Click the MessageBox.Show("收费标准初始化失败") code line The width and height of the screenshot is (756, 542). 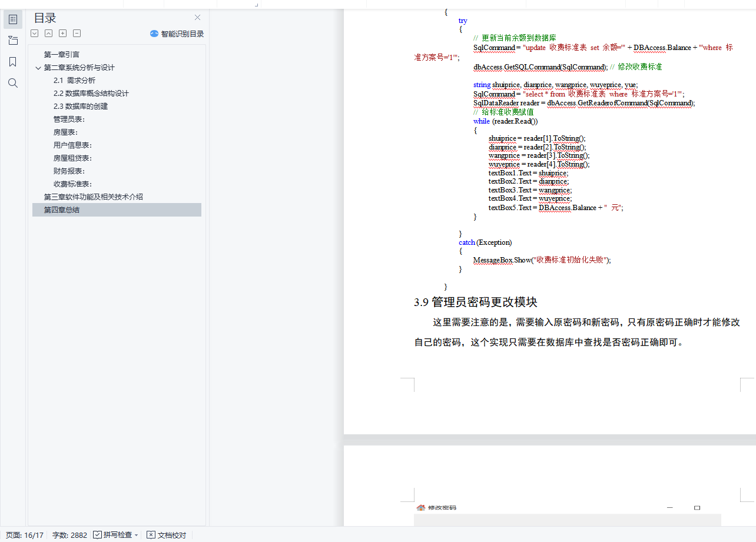(542, 260)
